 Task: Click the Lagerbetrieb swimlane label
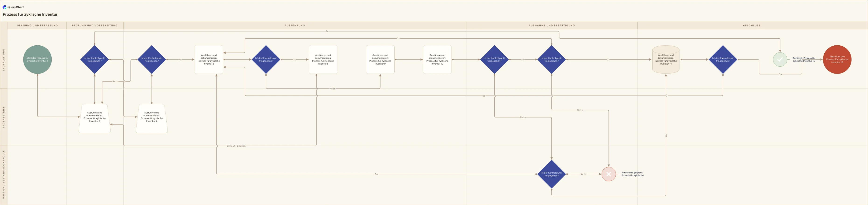point(4,117)
